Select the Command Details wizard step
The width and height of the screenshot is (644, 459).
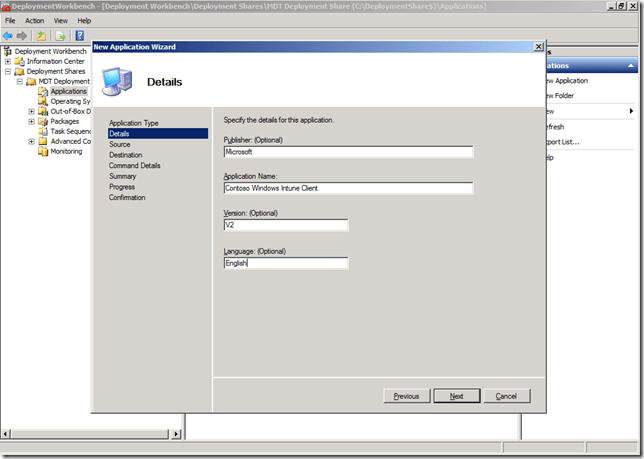click(x=134, y=166)
